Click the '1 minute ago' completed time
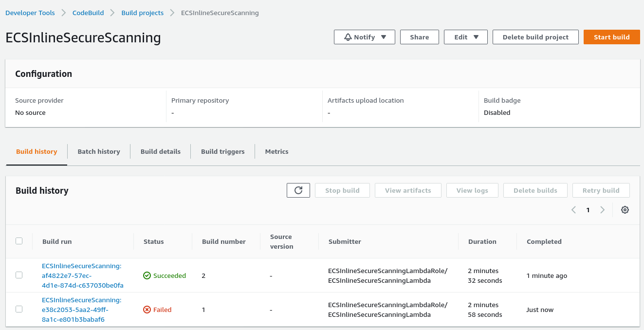Screen dimensions: 644x330 [547, 275]
